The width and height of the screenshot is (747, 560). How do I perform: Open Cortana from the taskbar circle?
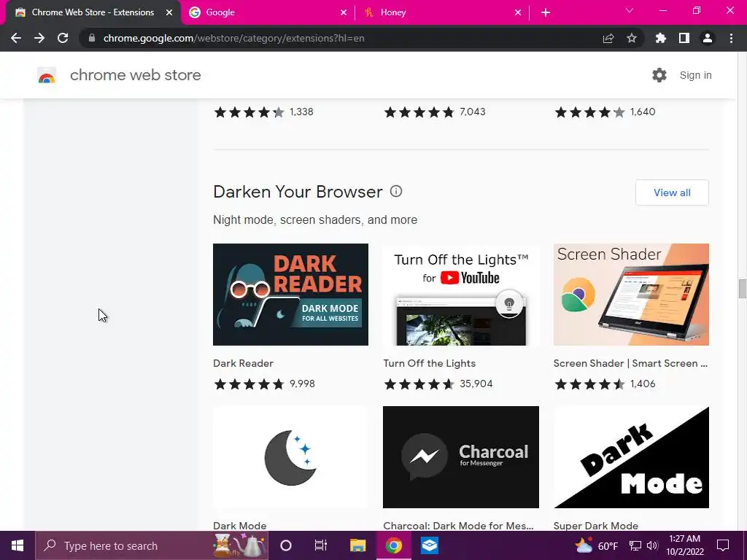tap(286, 545)
